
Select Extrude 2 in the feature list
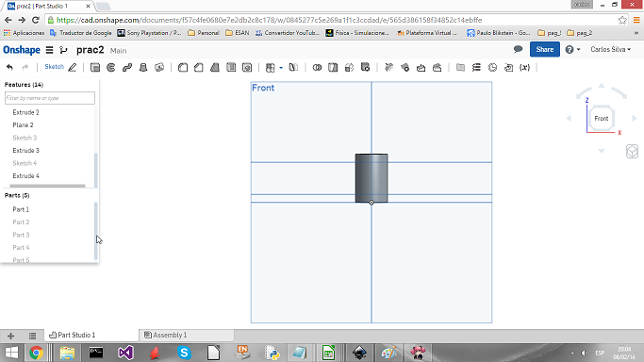(25, 112)
